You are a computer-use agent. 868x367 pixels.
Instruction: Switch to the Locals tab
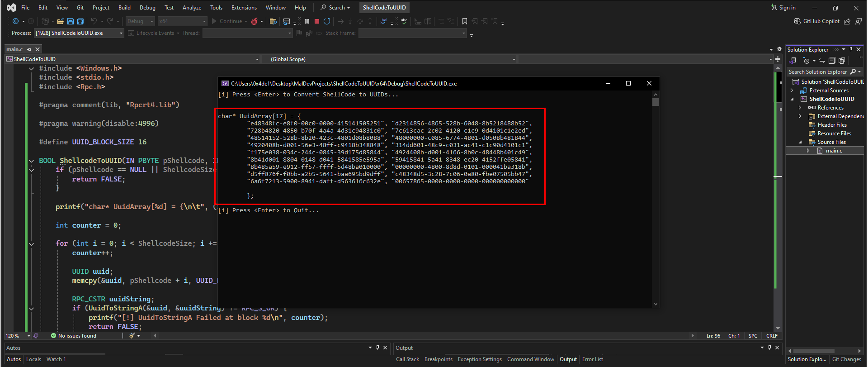pos(33,359)
